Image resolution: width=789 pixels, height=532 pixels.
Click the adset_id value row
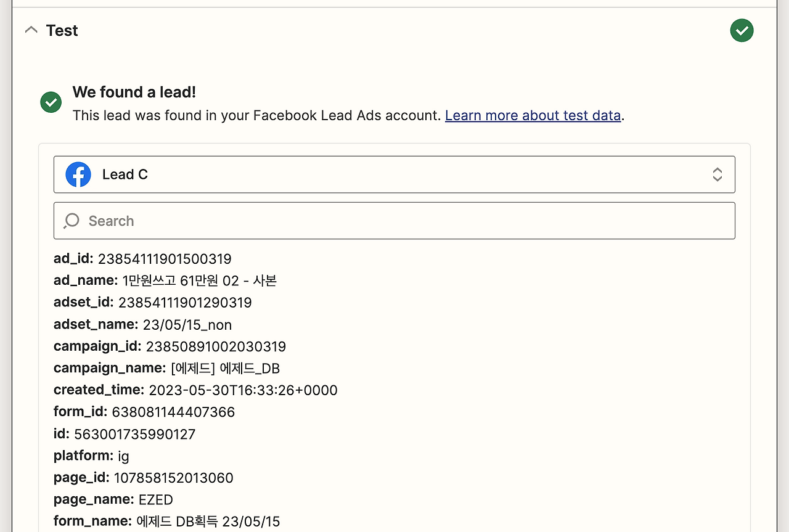152,302
